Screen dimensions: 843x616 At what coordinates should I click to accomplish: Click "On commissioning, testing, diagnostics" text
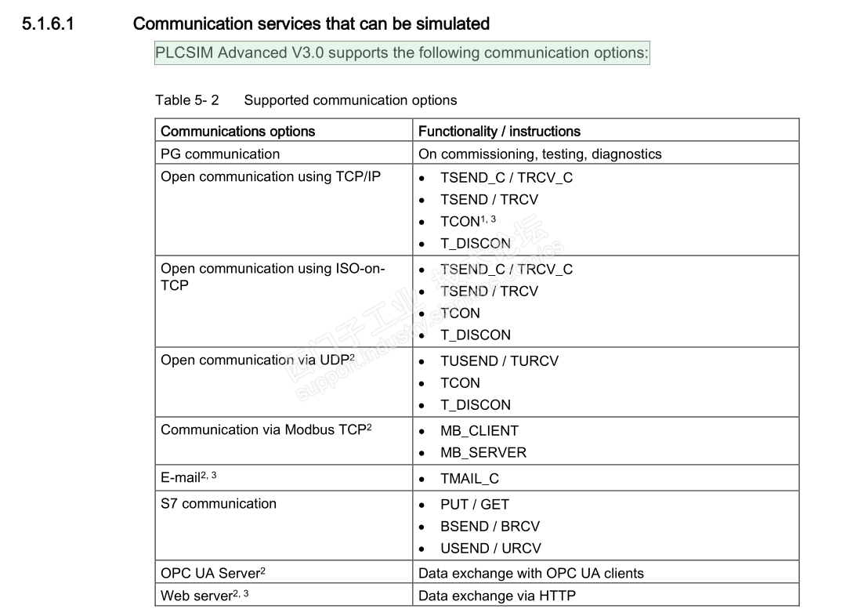pos(540,154)
